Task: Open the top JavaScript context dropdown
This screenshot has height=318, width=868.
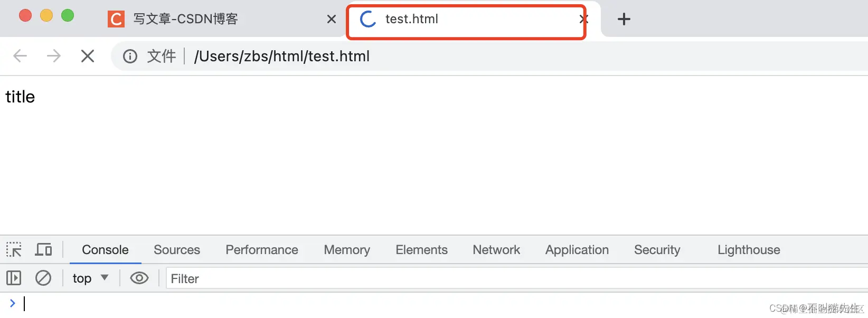Action: click(x=90, y=278)
